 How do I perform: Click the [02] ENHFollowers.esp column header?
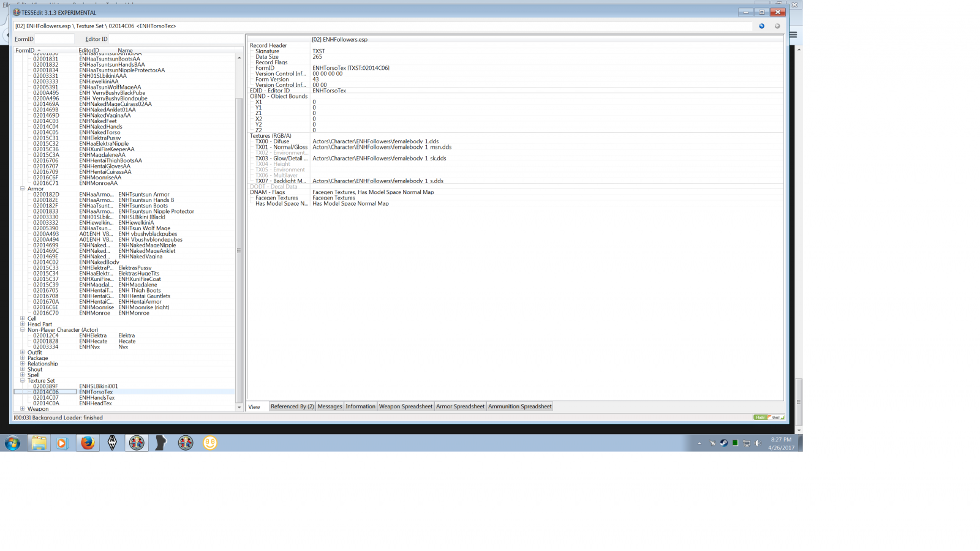(546, 39)
